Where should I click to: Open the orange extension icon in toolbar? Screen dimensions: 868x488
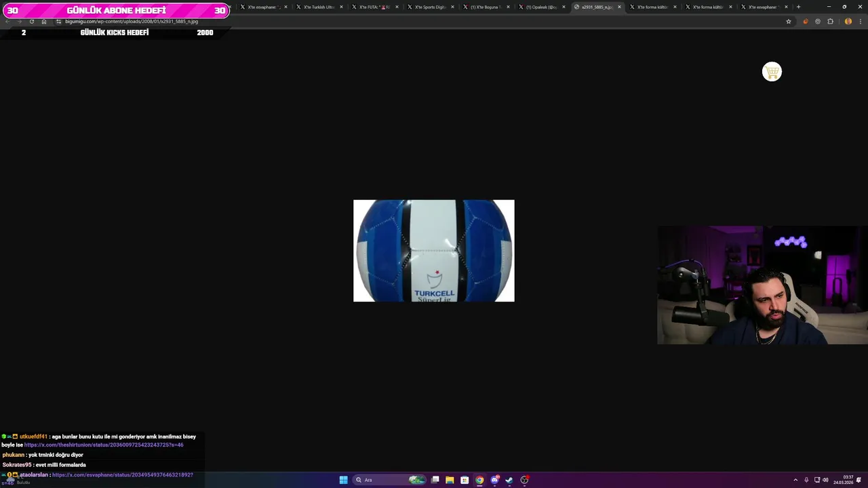806,22
